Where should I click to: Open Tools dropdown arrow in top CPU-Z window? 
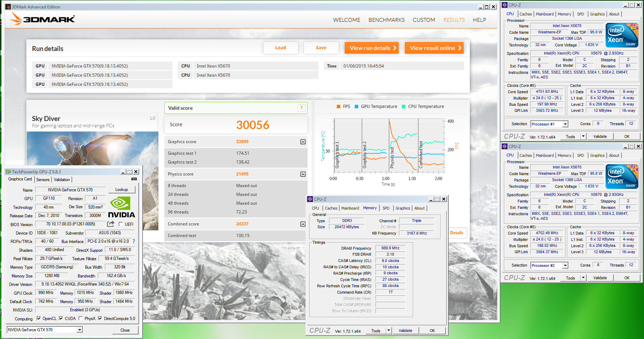583,136
